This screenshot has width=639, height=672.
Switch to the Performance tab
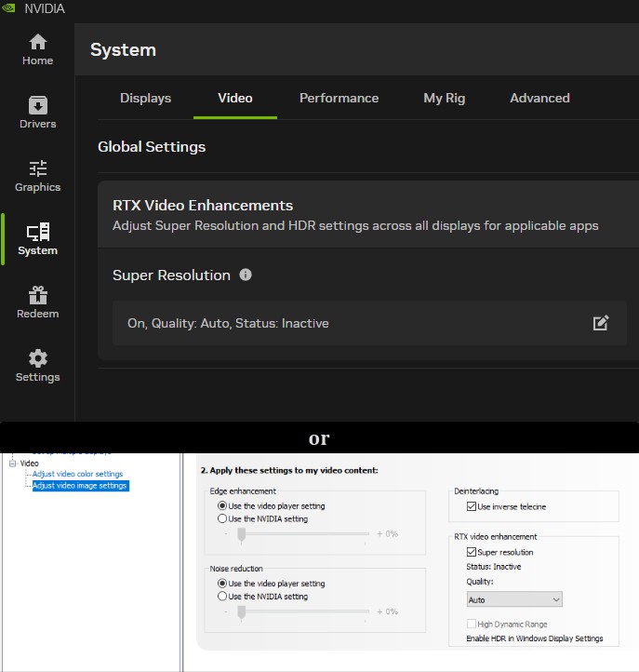339,98
